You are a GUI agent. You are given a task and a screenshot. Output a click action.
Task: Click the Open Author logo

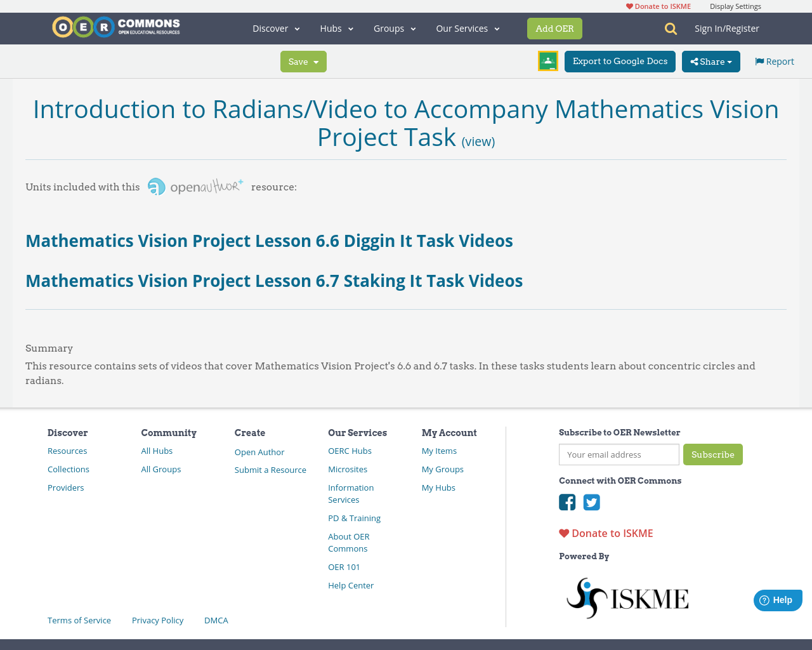[195, 186]
